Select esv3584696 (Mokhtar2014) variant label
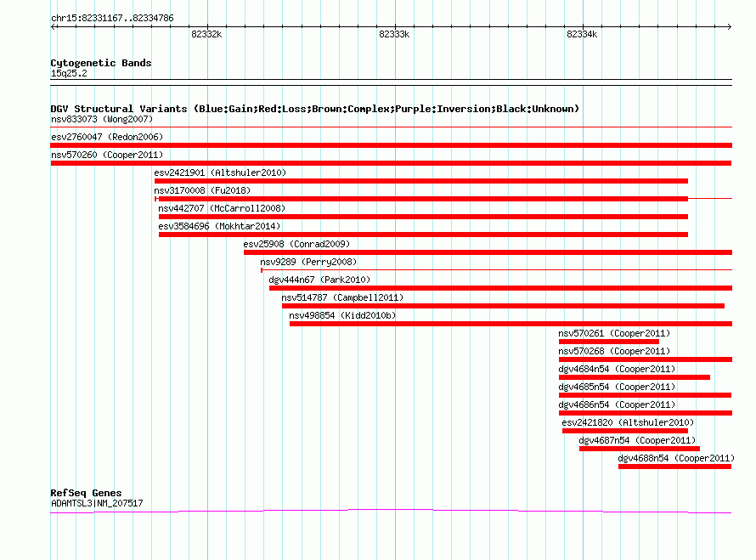Screen dimensions: 756x560 pos(219,226)
